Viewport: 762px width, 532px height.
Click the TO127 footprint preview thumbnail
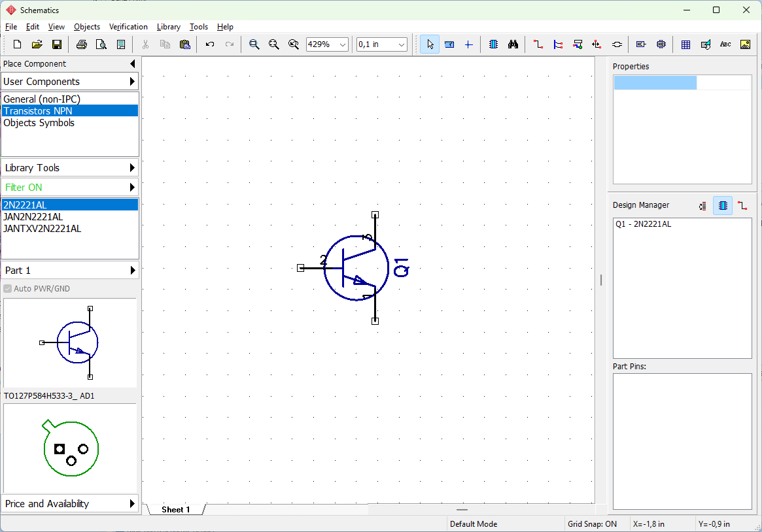pos(70,448)
